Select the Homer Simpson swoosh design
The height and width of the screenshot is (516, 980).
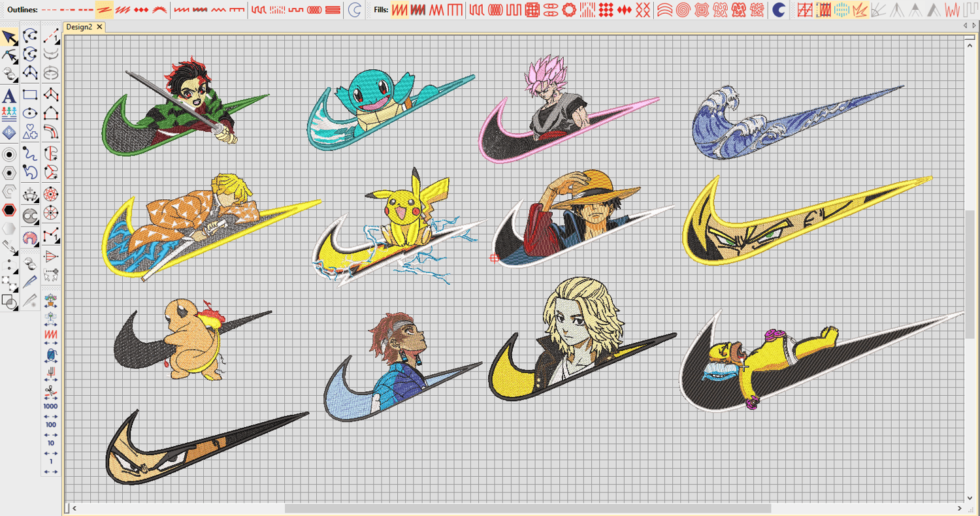pos(821,361)
